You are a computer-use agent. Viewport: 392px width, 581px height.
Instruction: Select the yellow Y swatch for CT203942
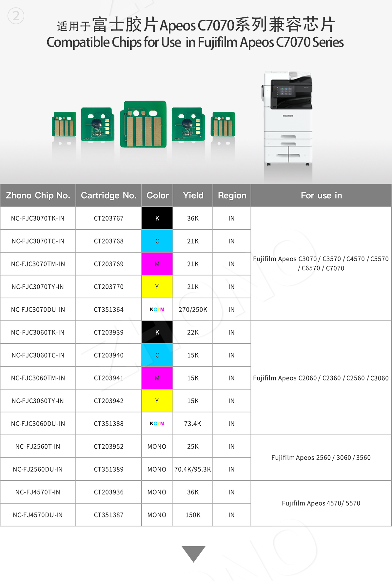157,401
